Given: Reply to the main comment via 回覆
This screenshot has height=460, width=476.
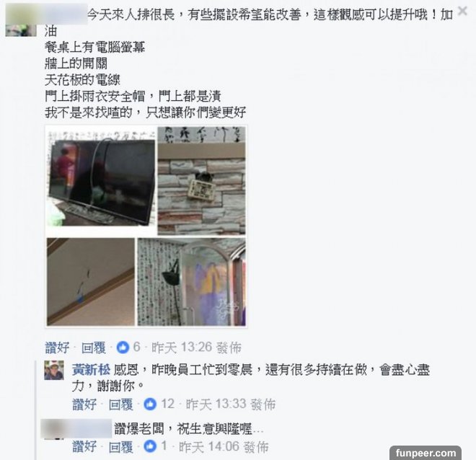Looking at the screenshot, I should tap(94, 348).
